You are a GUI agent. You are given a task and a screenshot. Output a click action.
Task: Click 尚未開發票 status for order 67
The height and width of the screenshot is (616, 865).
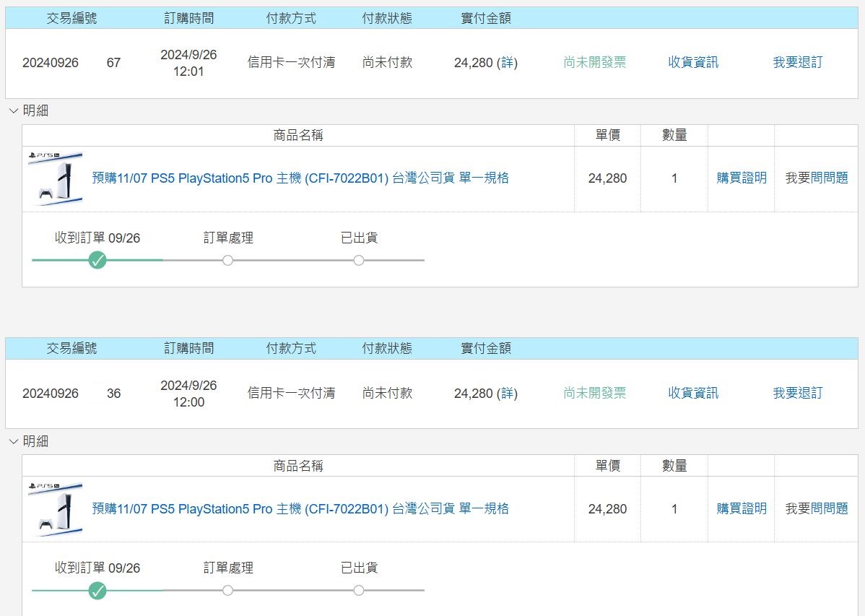[595, 62]
